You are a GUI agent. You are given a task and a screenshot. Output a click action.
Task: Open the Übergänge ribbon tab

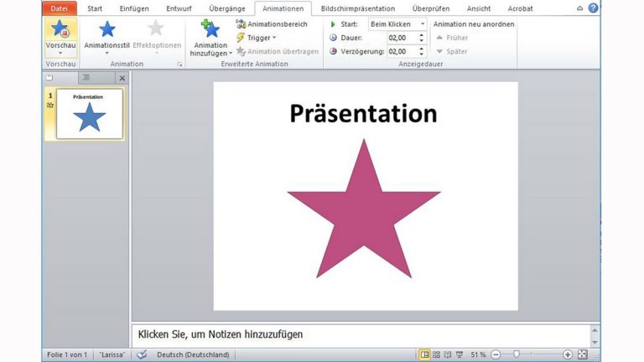click(226, 8)
